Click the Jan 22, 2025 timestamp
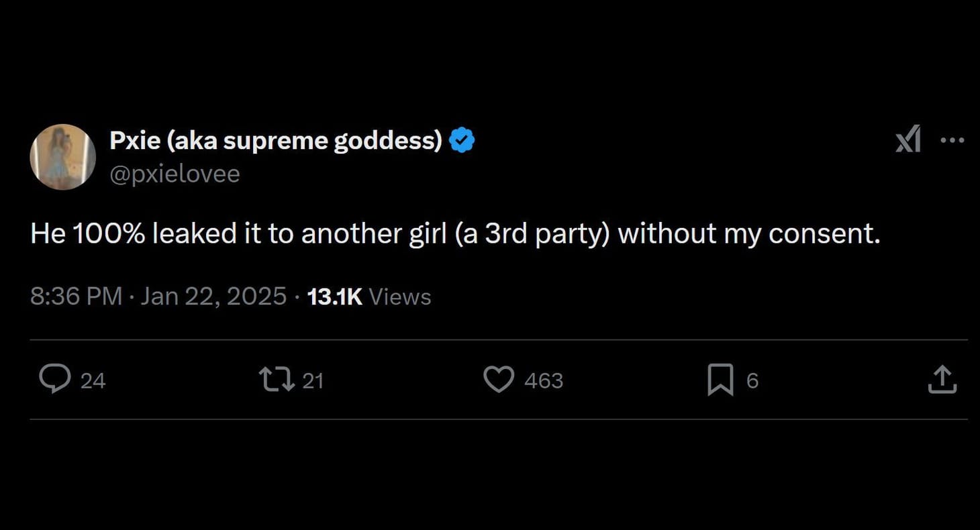980x530 pixels. (213, 295)
